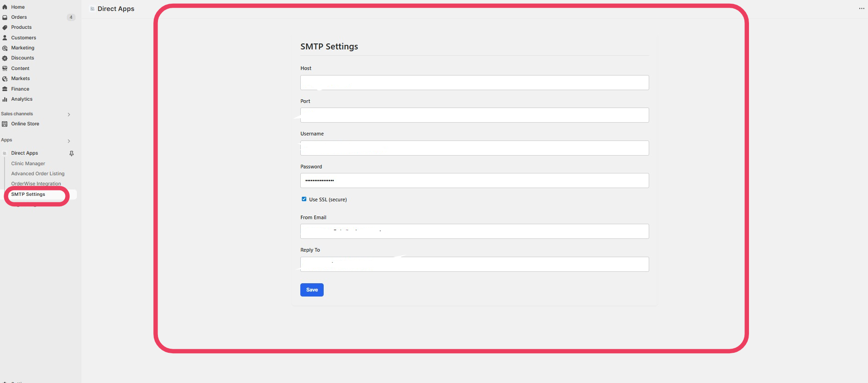Click the Marketing target icon

(5, 48)
